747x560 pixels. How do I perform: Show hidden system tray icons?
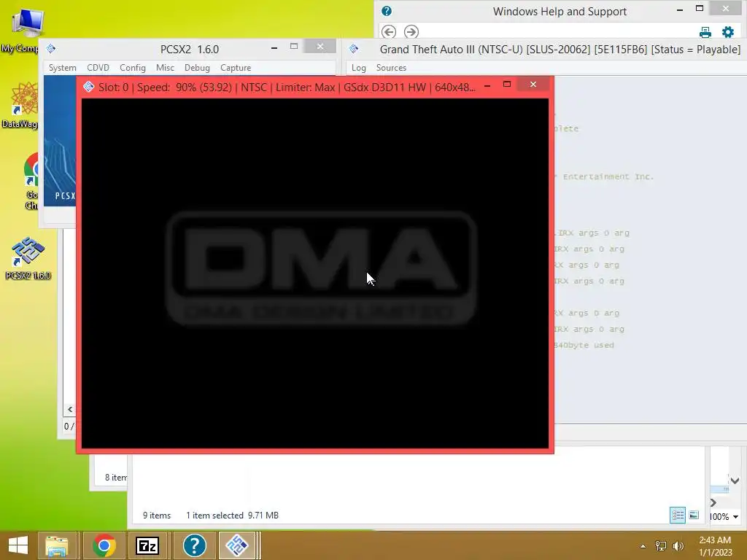(x=643, y=545)
